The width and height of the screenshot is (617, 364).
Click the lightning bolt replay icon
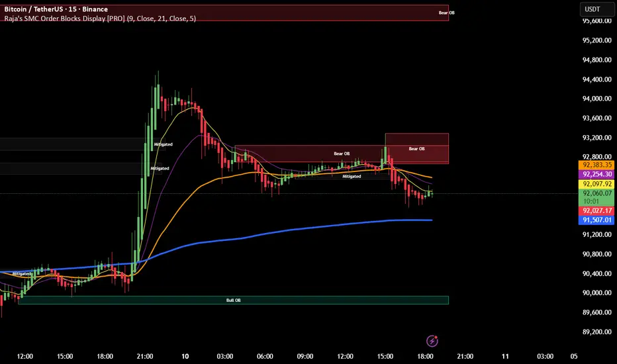(x=432, y=341)
